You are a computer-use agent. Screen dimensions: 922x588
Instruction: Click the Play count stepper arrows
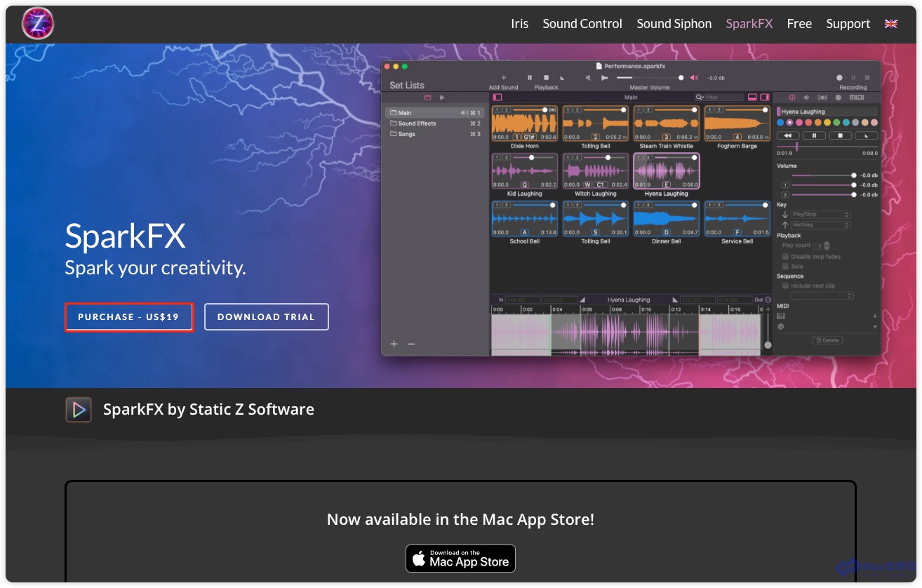point(827,246)
